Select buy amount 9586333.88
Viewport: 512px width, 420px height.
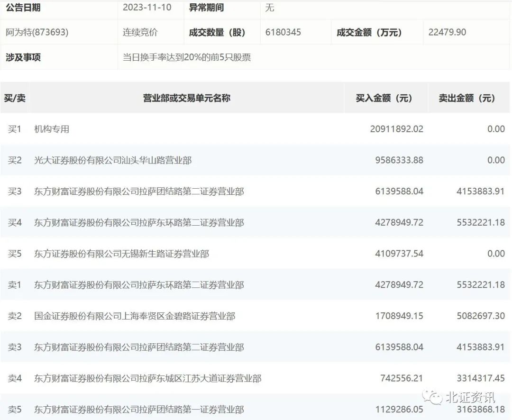coord(399,160)
